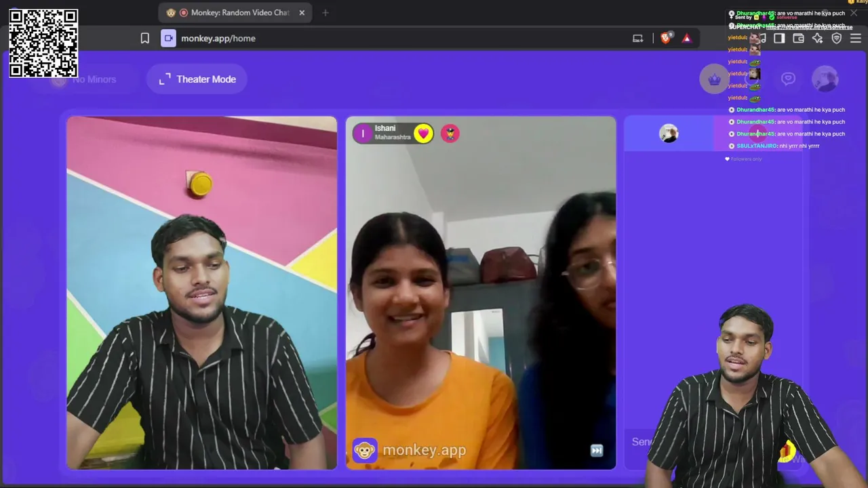The image size is (868, 488).
Task: Open Brave Rewards triangle icon
Action: [x=687, y=39]
